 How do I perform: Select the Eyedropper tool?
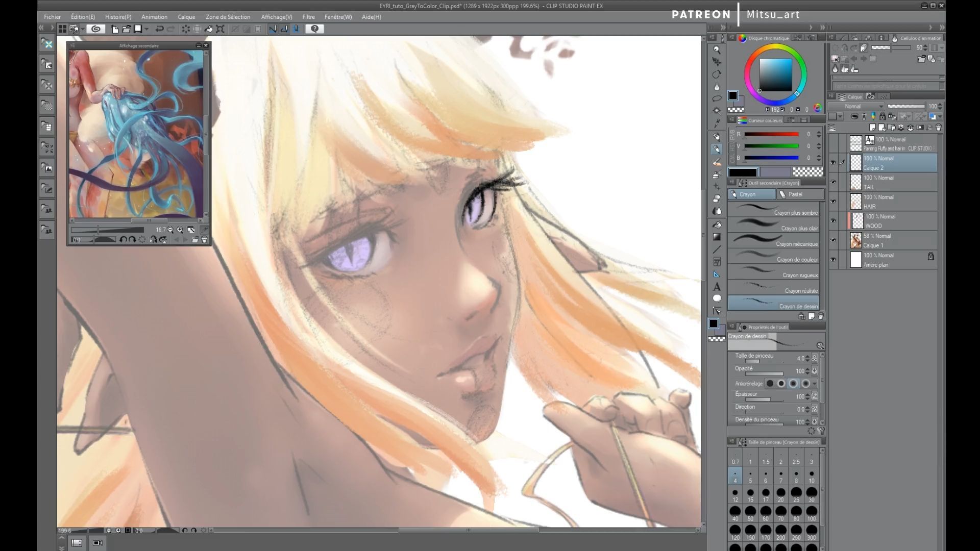point(717,123)
